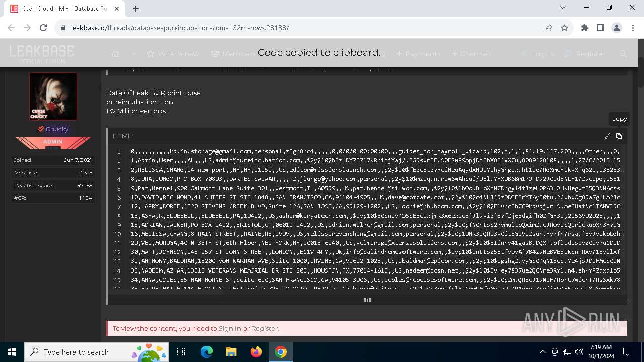Click code line containing admin@pureincubation.com
This screenshot has width=644, height=362.
point(376,161)
